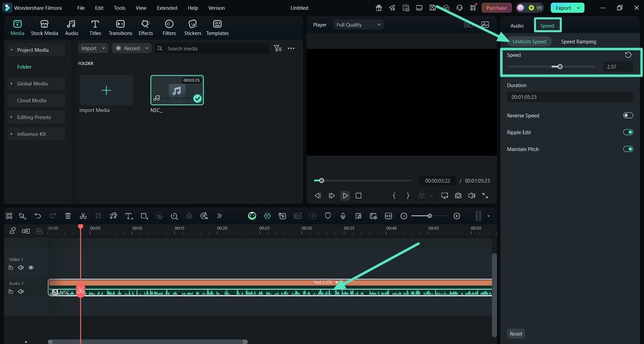Click the speed dial tool icon
The width and height of the screenshot is (644, 344).
174,216
